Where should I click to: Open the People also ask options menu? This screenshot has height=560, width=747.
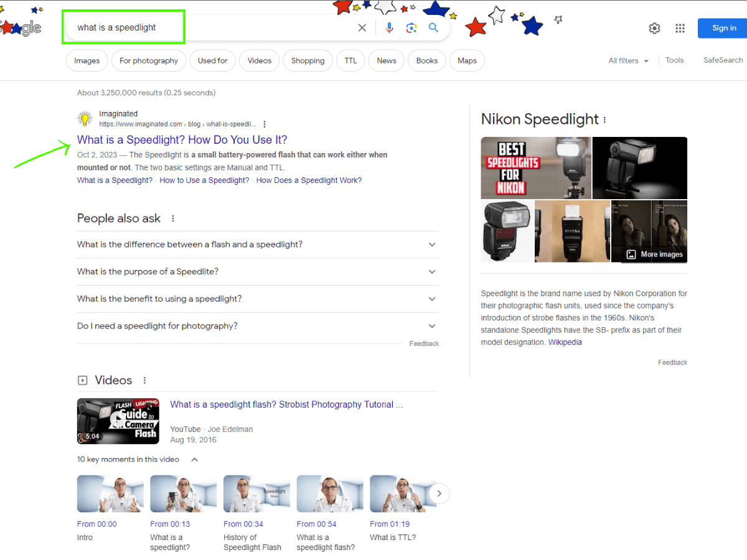click(173, 218)
